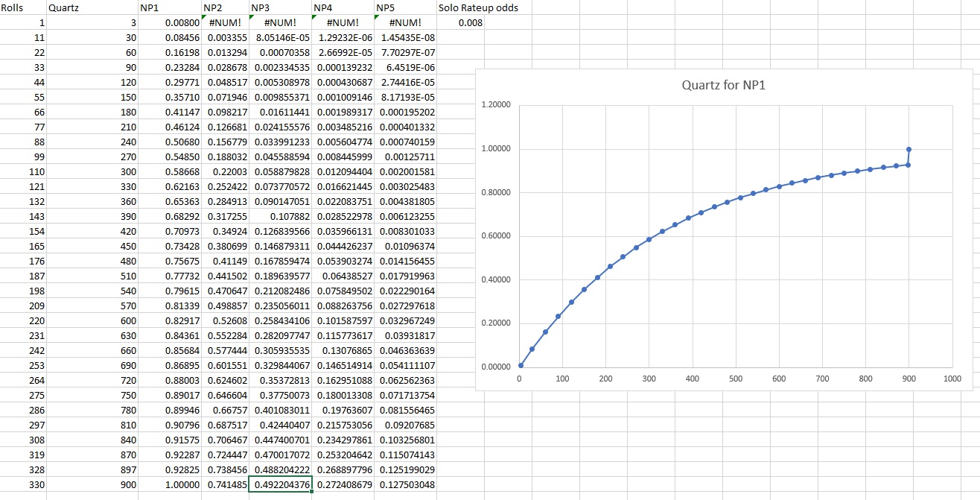
Task: Select the cell with value 0.001009146
Action: point(342,97)
